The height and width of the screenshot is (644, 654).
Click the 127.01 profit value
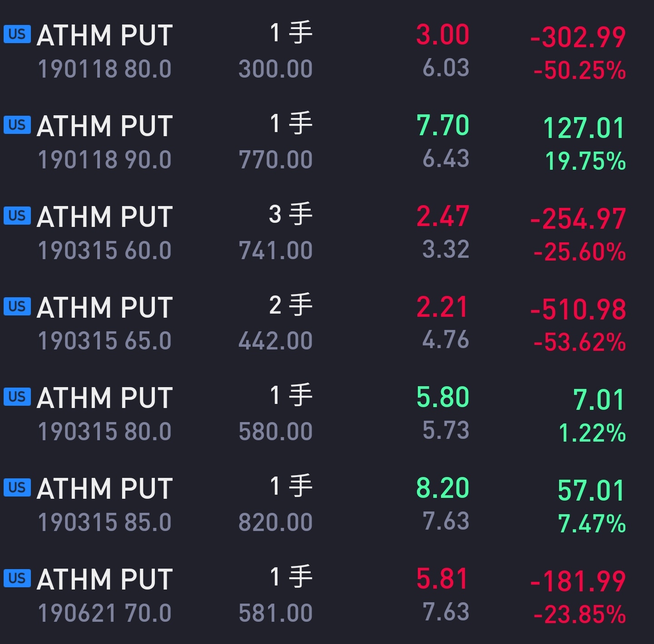(585, 128)
